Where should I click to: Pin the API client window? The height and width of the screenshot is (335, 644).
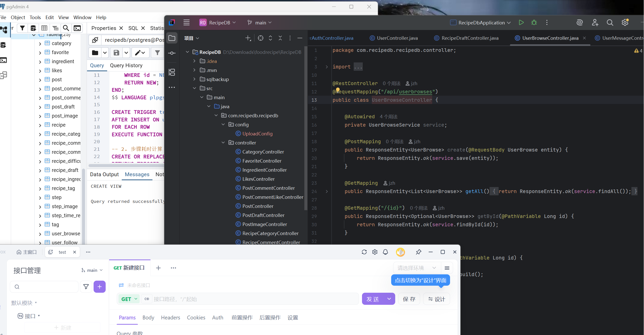[418, 252]
